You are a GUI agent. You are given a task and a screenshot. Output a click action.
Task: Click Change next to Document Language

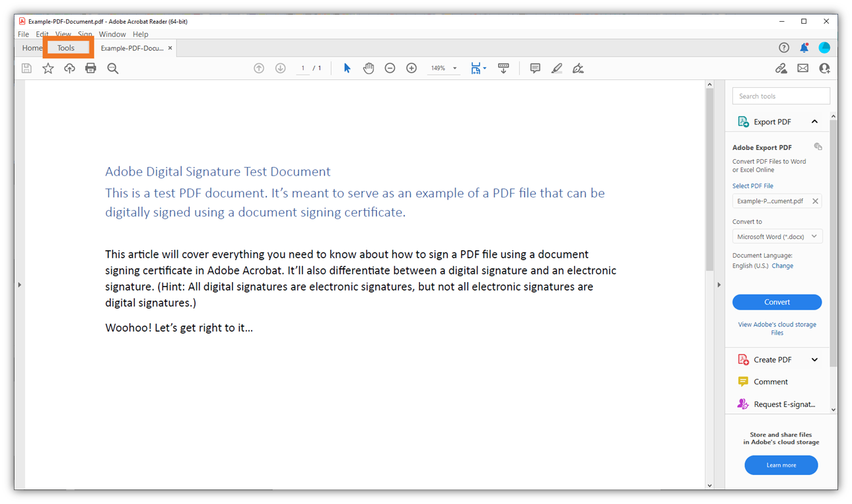tap(782, 266)
